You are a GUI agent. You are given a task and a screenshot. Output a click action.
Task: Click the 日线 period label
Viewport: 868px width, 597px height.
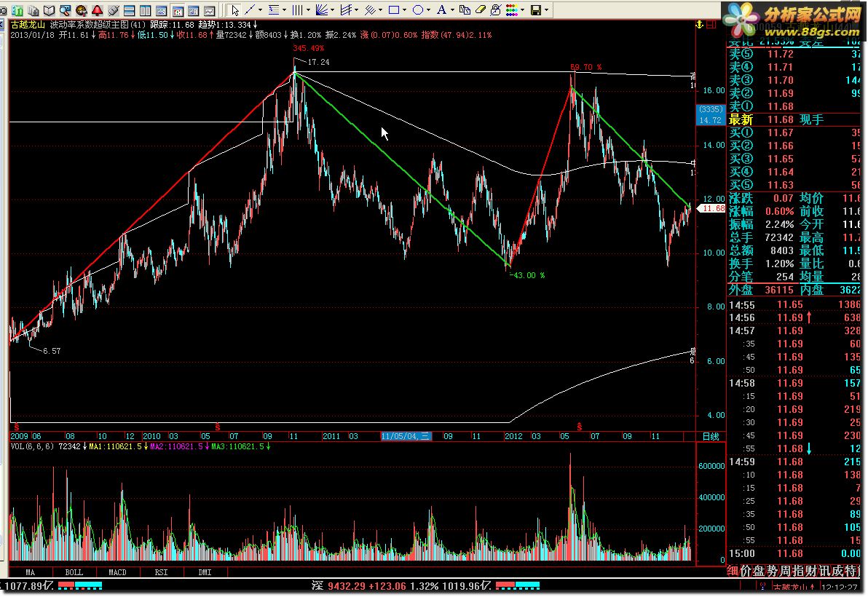pos(710,437)
